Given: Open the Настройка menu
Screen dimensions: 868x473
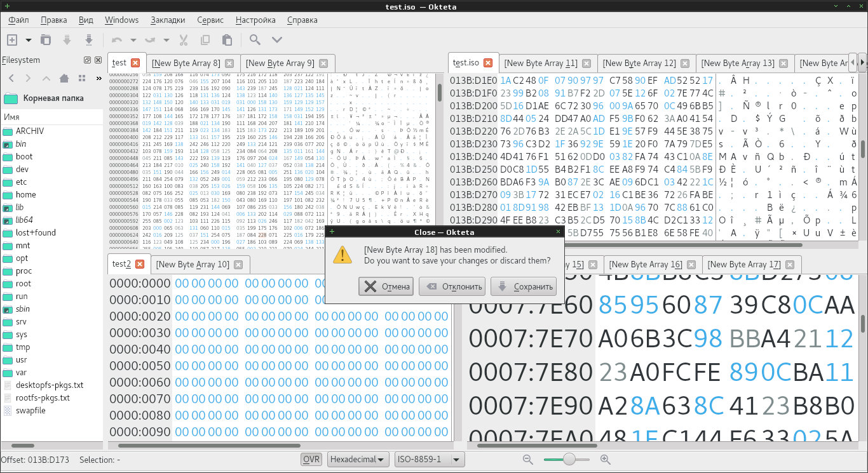Looking at the screenshot, I should click(255, 20).
